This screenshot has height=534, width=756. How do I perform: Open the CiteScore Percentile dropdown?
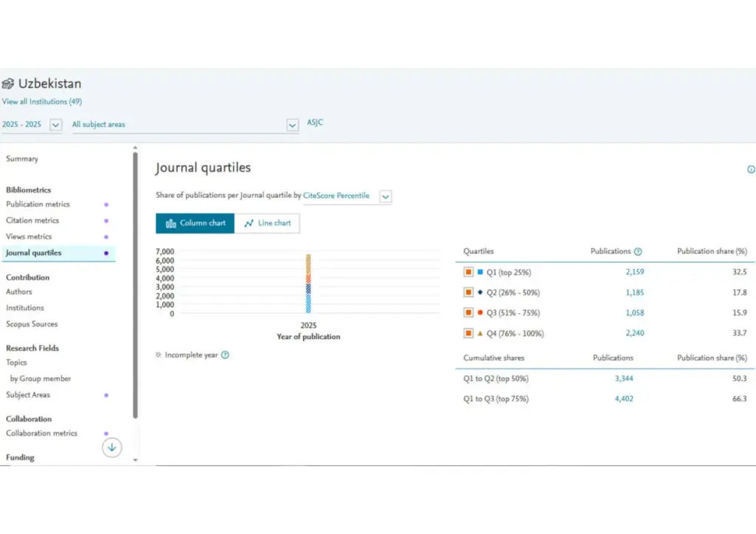point(385,196)
